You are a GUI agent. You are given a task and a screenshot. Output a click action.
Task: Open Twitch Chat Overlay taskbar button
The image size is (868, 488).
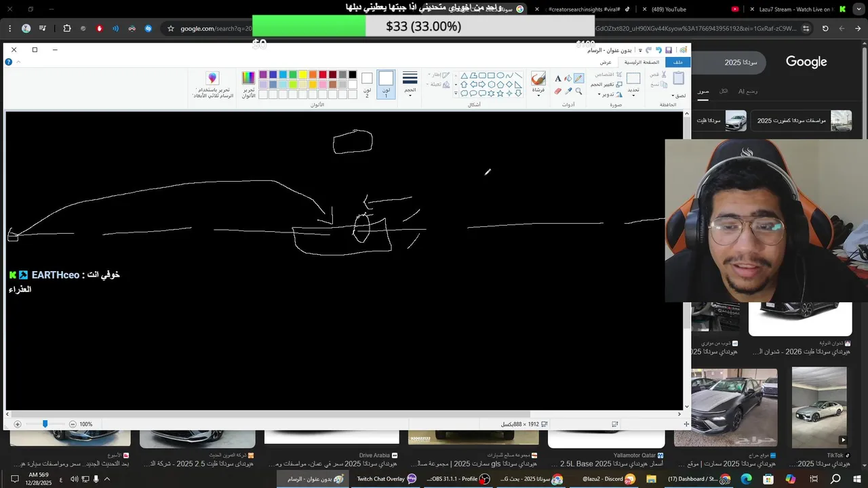[387, 479]
